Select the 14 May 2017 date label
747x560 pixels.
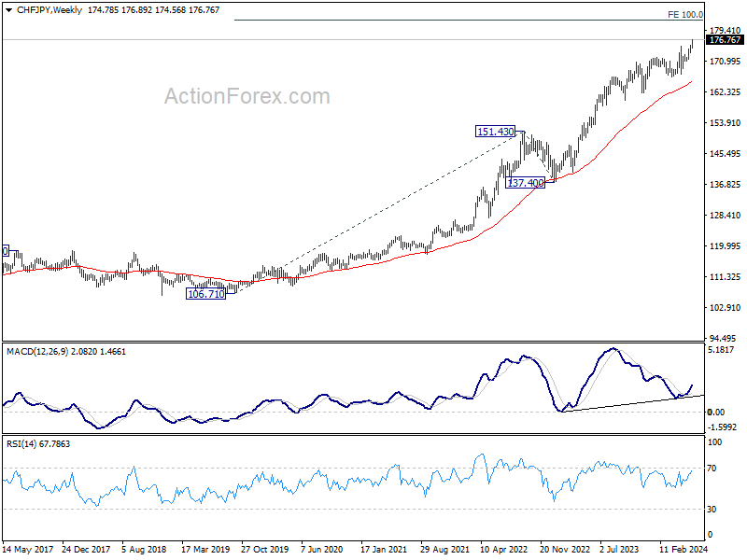coord(28,549)
